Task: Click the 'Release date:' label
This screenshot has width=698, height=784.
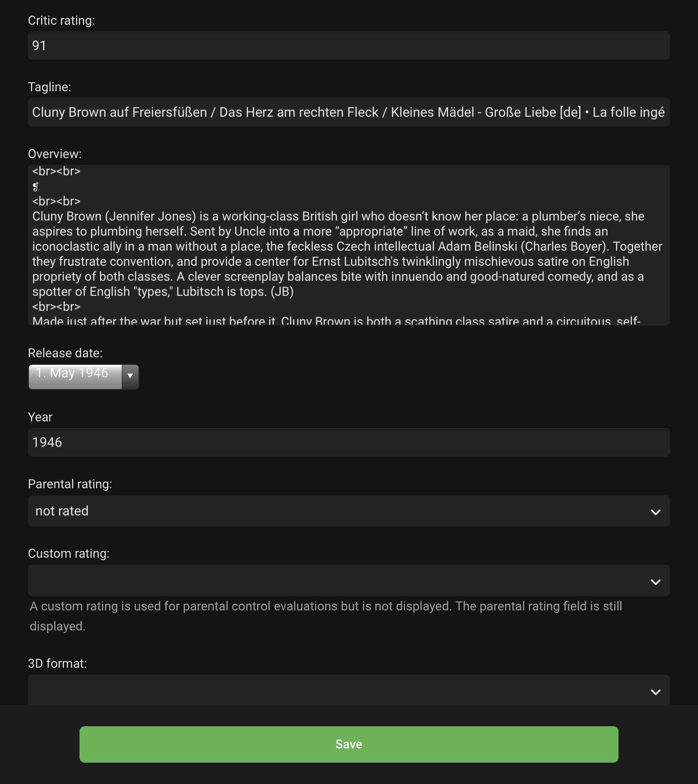Action: (65, 353)
